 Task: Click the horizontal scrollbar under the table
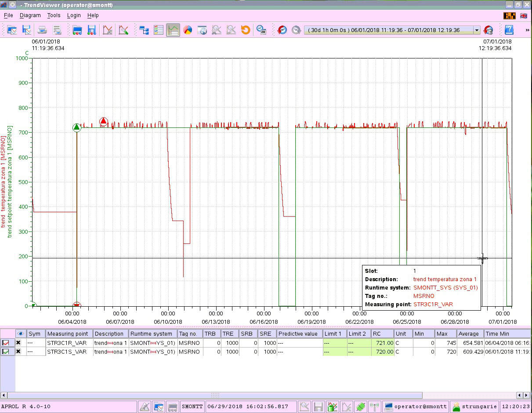[215, 395]
